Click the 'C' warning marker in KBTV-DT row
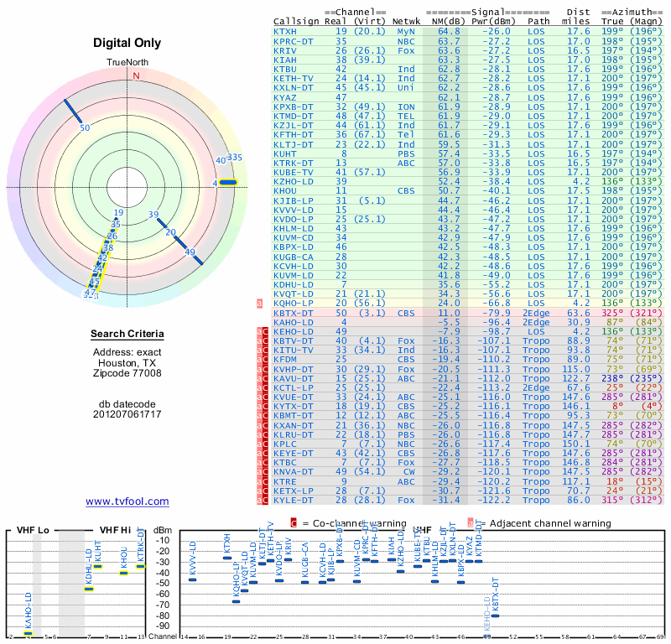 pos(265,341)
